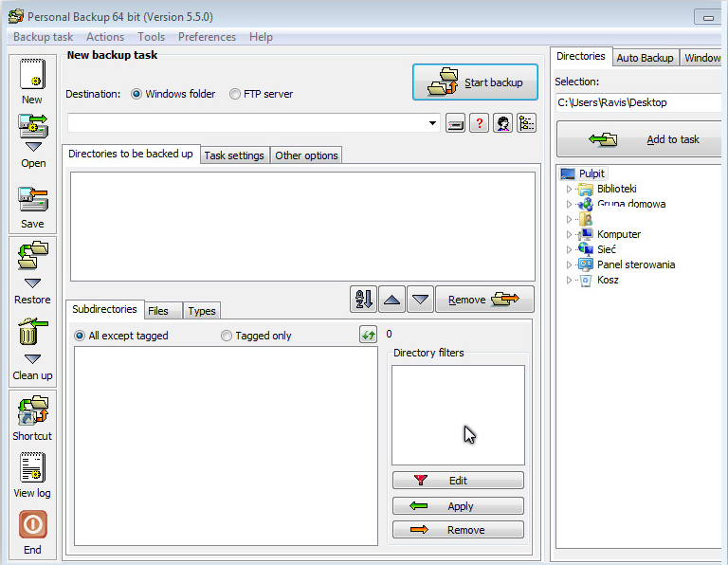
Task: Click Selection path field
Action: 638,102
